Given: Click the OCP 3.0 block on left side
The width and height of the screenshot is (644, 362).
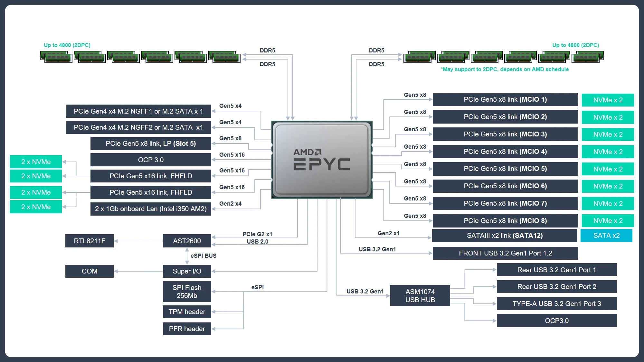Looking at the screenshot, I should click(151, 160).
